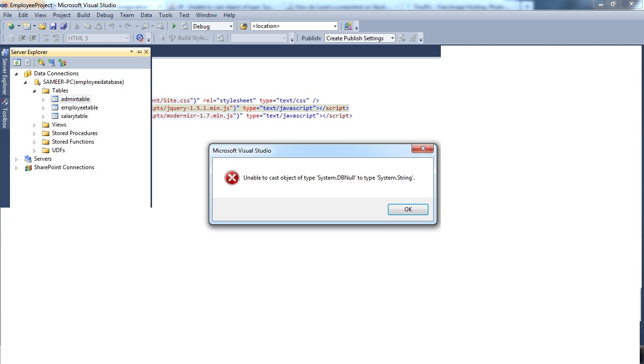Select the UDFs folder
This screenshot has width=644, height=364.
[x=58, y=150]
